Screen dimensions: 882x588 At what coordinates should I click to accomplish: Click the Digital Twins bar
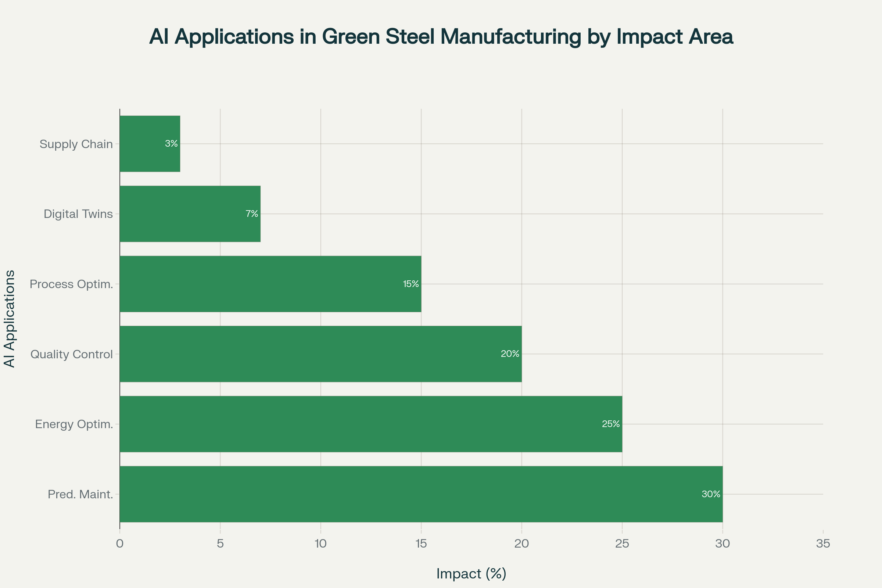click(x=190, y=214)
